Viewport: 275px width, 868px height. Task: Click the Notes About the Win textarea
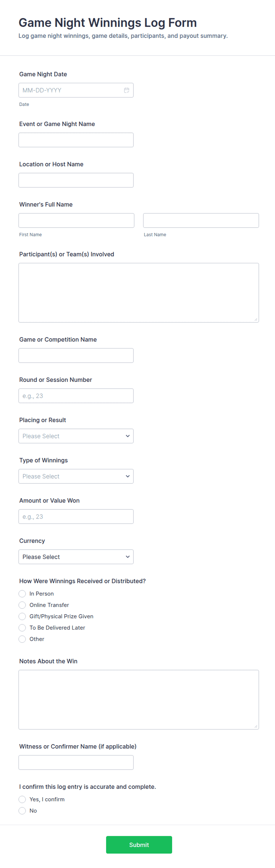coord(139,699)
